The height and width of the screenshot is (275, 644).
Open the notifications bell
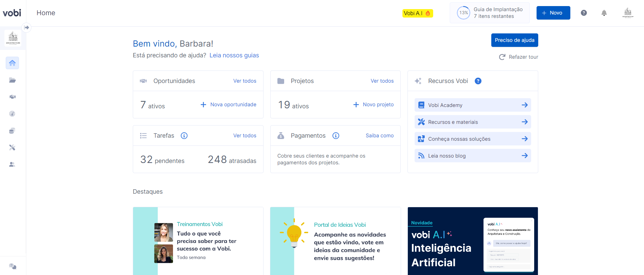(x=604, y=13)
